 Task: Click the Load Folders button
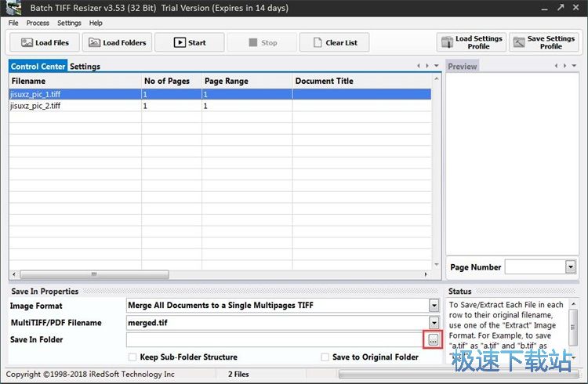pos(117,42)
